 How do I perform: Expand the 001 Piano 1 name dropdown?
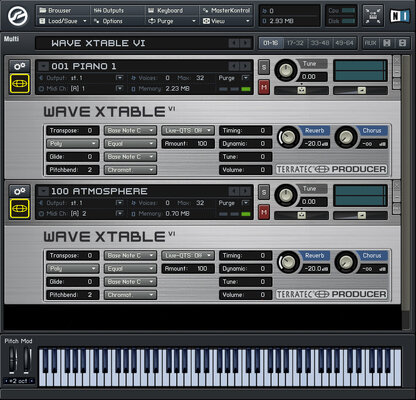point(43,66)
